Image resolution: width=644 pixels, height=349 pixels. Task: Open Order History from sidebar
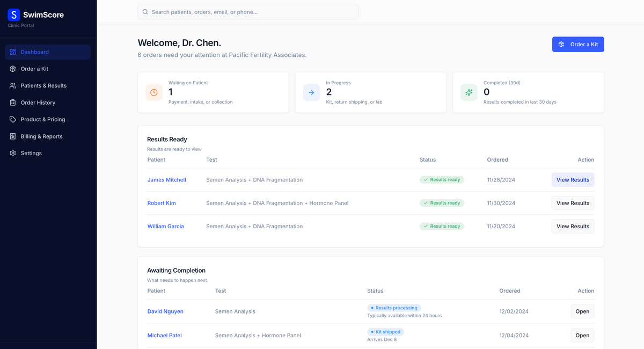pos(48,103)
